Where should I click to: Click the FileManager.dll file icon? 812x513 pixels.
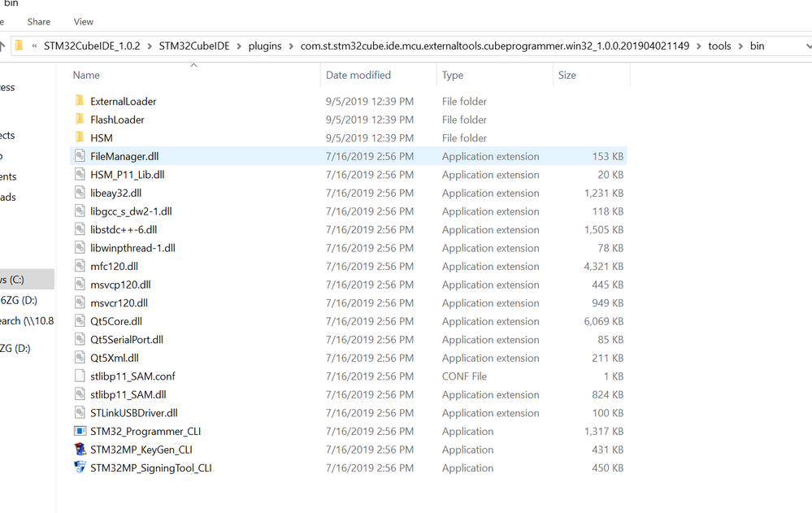click(x=80, y=155)
